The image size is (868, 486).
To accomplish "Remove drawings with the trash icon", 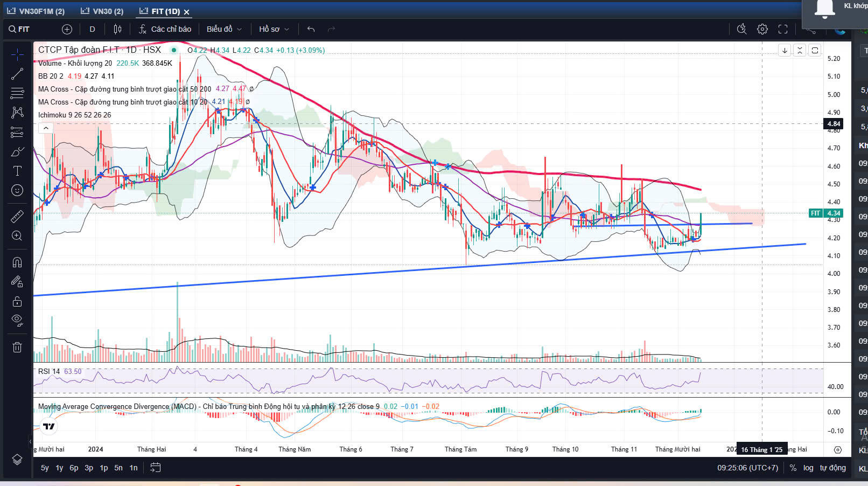I will [x=17, y=347].
